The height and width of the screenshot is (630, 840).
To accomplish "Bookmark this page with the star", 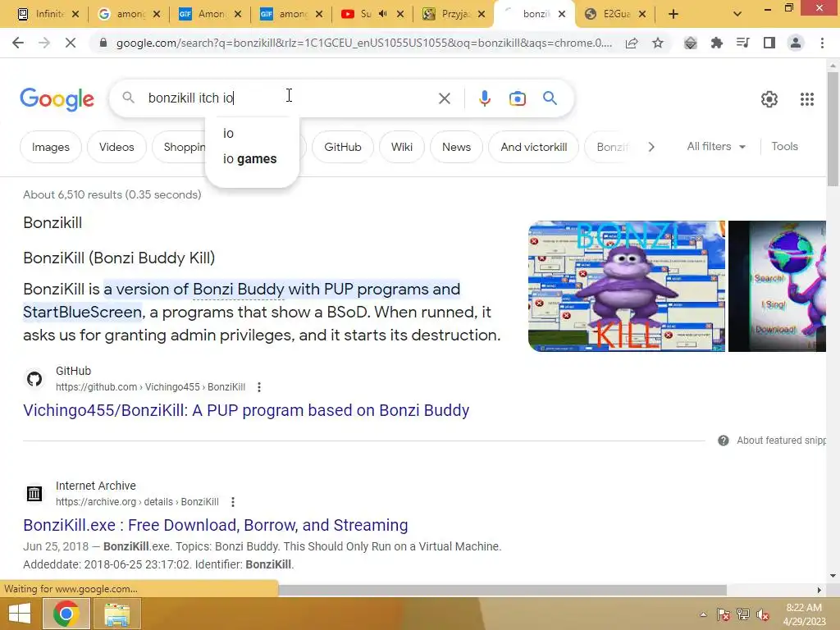I will (x=658, y=43).
